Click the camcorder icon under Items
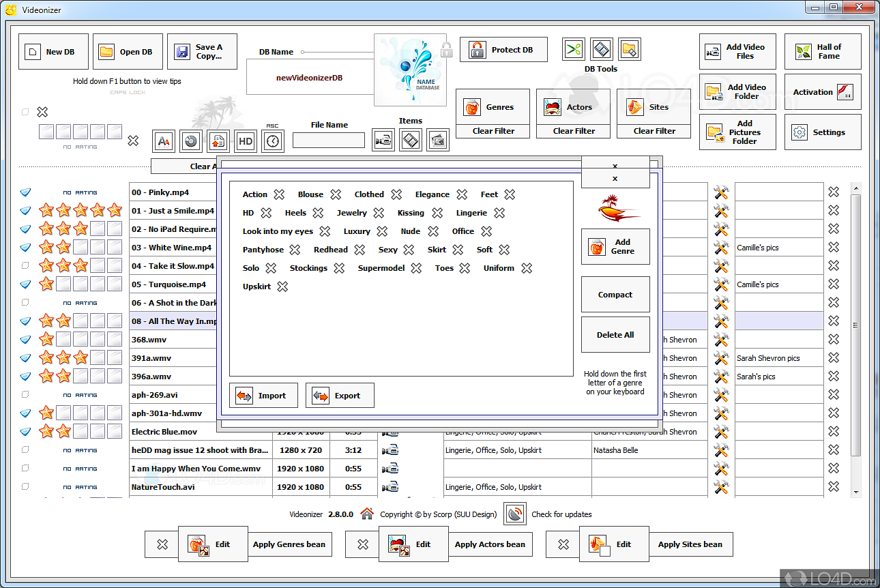 pyautogui.click(x=383, y=141)
